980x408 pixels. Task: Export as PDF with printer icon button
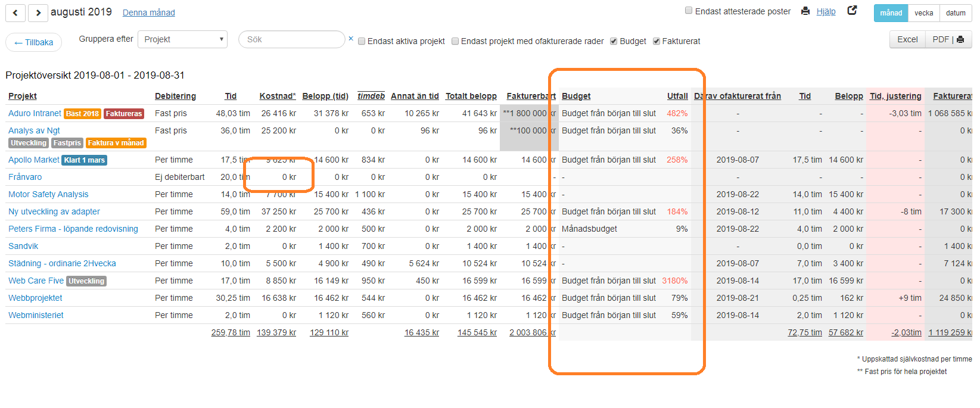(948, 39)
